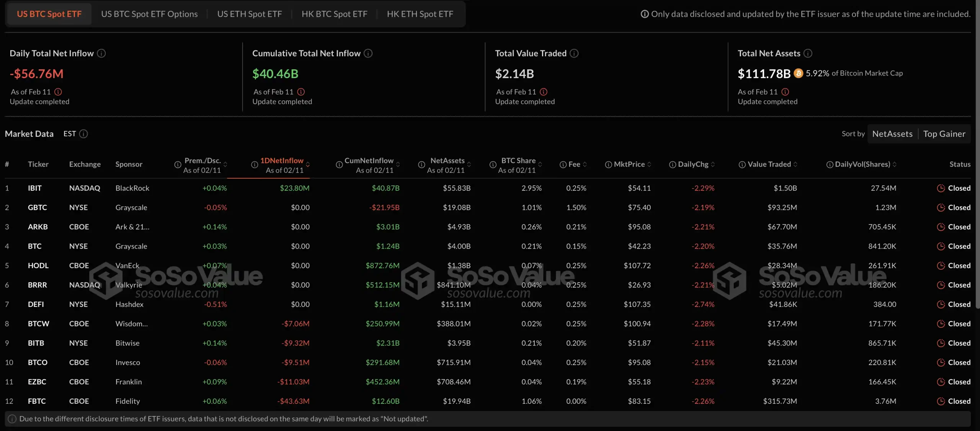Click info icon at top disclosure notice
This screenshot has height=431, width=980.
tap(645, 14)
